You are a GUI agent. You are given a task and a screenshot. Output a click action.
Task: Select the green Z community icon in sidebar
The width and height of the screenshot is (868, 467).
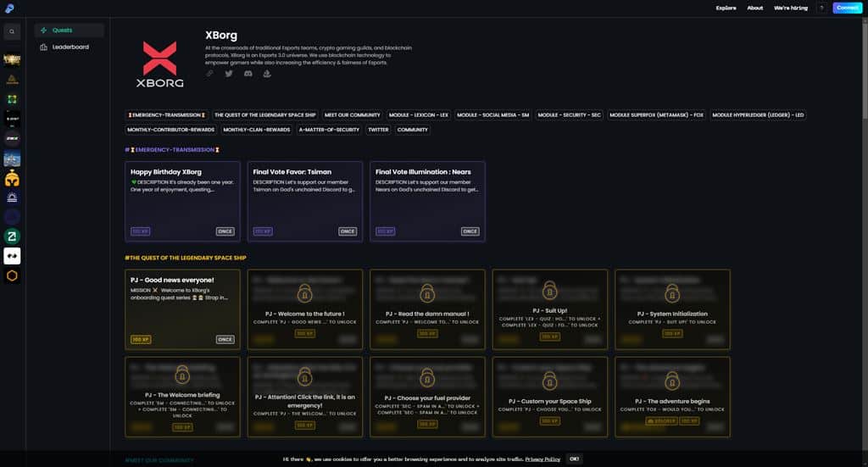[12, 236]
